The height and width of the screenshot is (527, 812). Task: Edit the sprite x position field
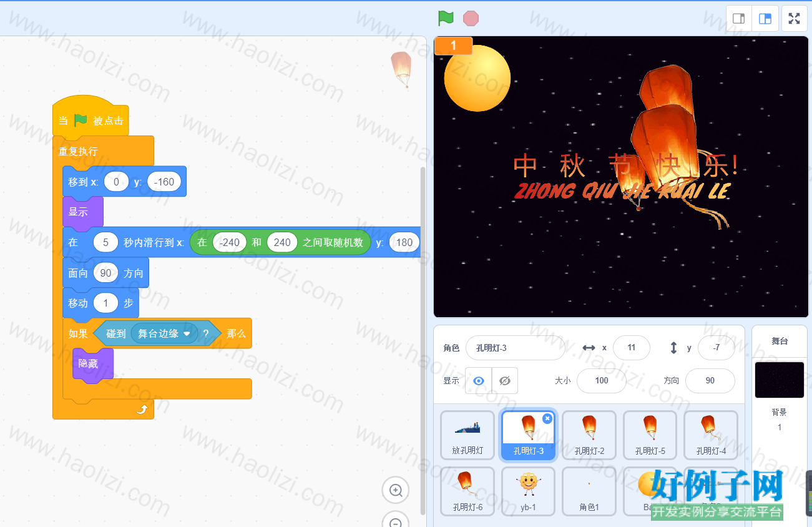pos(632,348)
